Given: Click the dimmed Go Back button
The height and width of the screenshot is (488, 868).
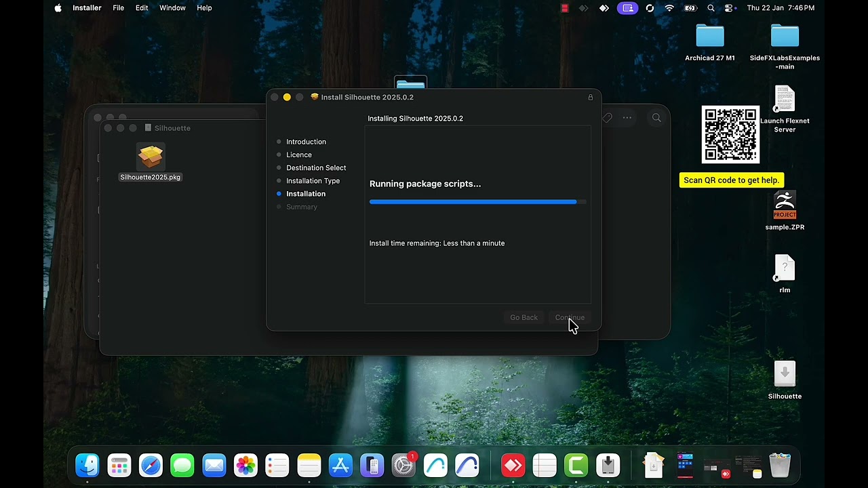Looking at the screenshot, I should click(524, 318).
